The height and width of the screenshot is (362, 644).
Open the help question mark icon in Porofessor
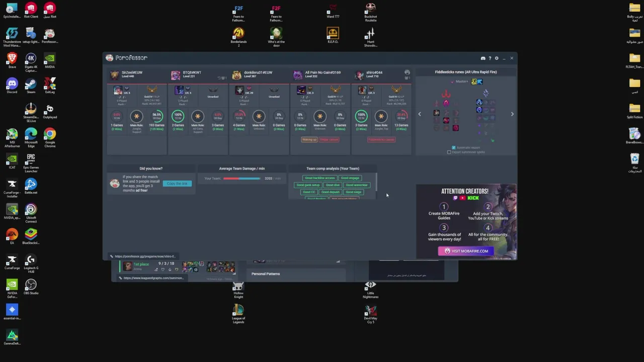[x=490, y=58]
